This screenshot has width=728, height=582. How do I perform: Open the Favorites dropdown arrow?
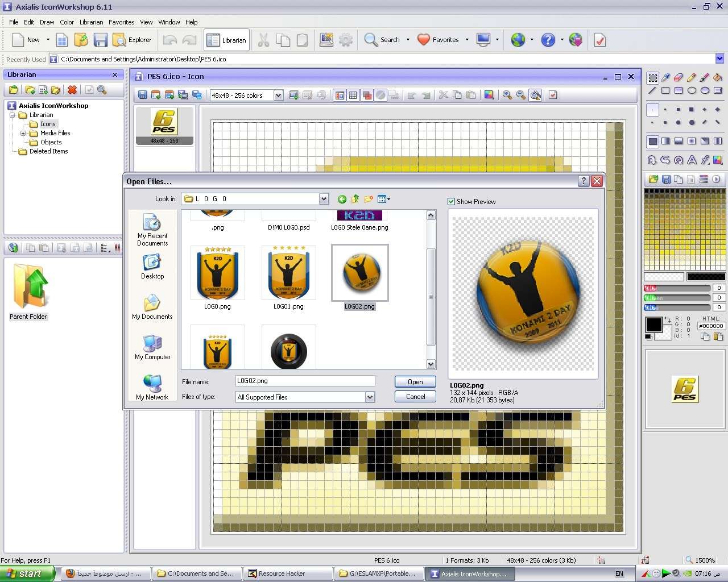pos(467,40)
